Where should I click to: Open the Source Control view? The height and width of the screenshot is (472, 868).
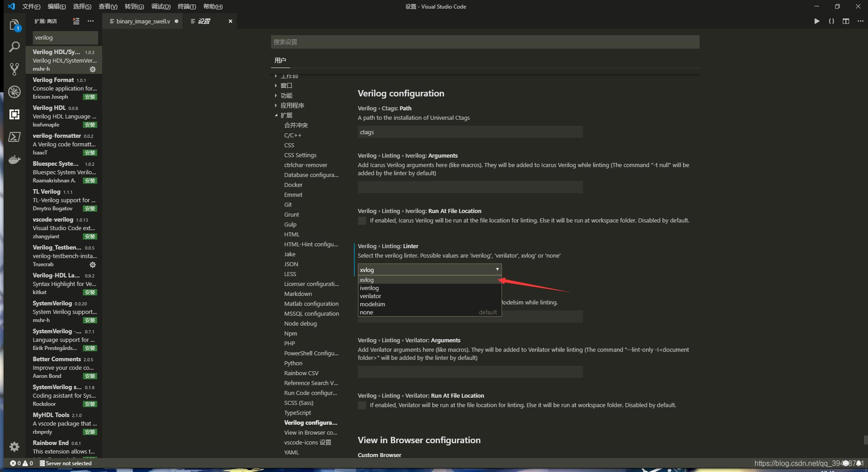pos(14,69)
